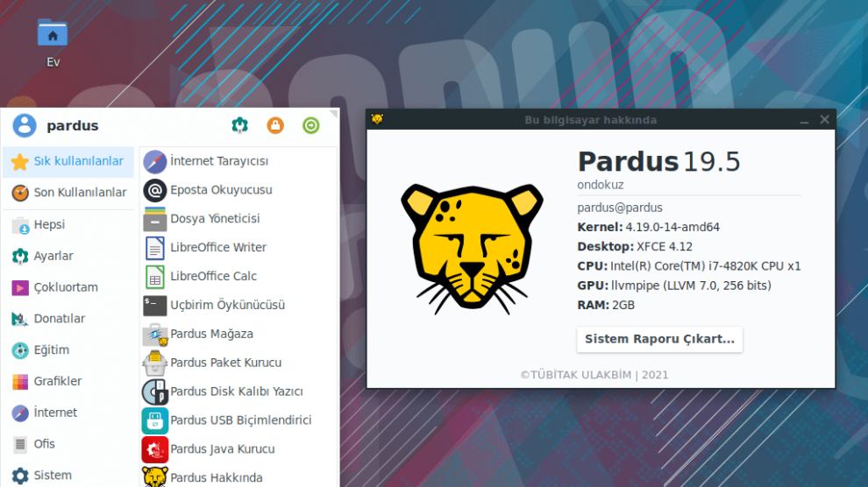Open Uçbirim Öykünücüsü terminal icon
The image size is (868, 487).
154,305
